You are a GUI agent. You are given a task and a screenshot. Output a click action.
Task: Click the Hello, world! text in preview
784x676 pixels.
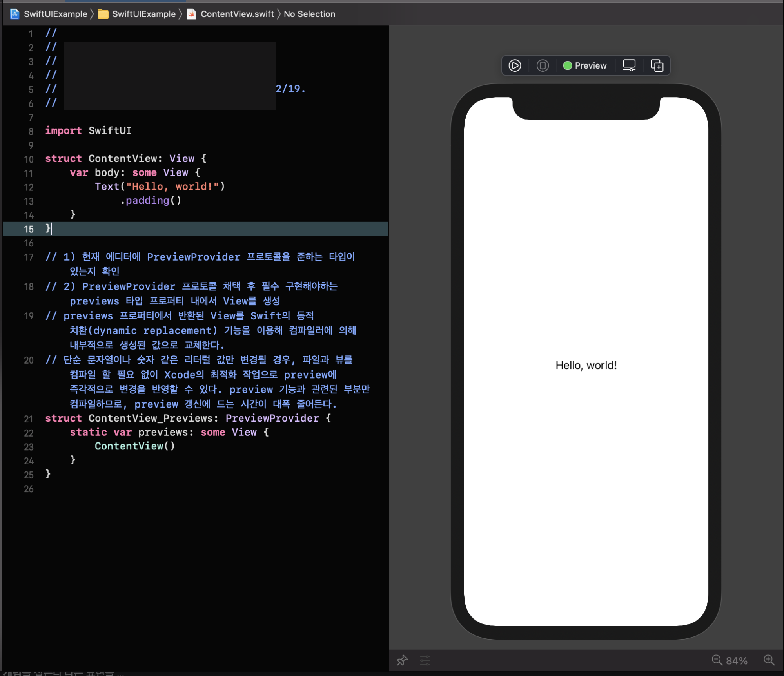[x=586, y=365]
